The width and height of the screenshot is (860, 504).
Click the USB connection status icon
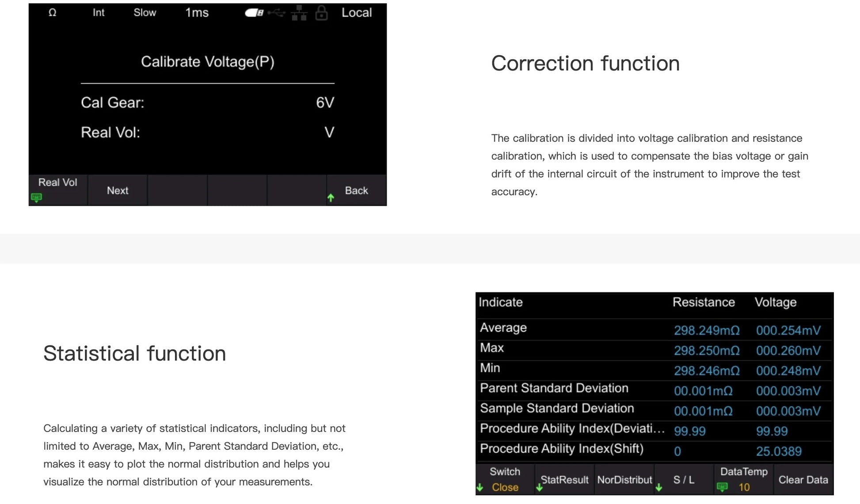277,13
